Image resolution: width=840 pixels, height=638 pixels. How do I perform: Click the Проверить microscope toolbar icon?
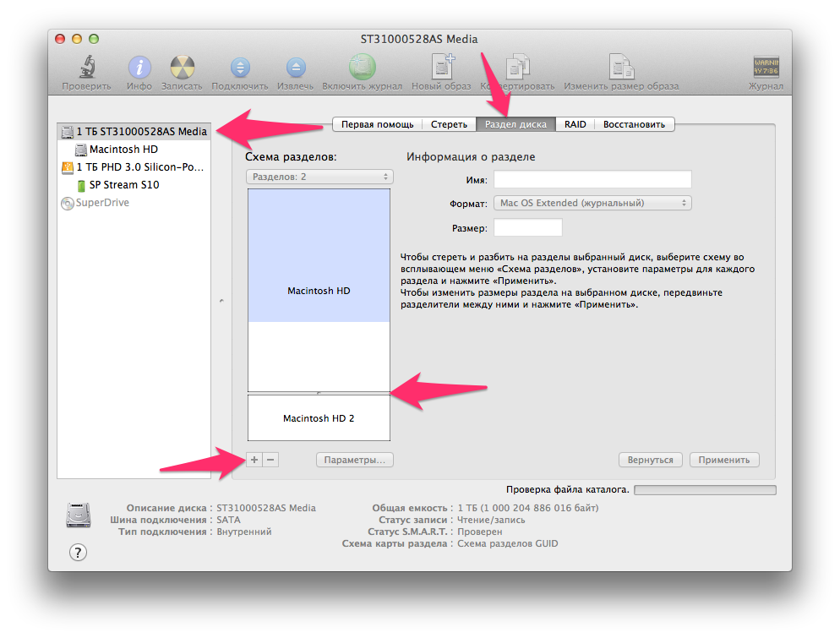click(x=87, y=67)
